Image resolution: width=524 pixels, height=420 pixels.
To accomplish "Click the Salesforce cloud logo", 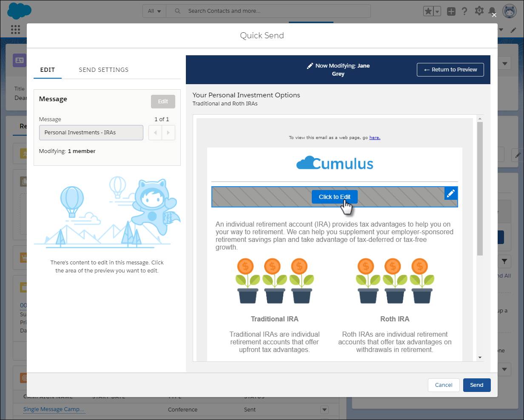I will point(19,11).
